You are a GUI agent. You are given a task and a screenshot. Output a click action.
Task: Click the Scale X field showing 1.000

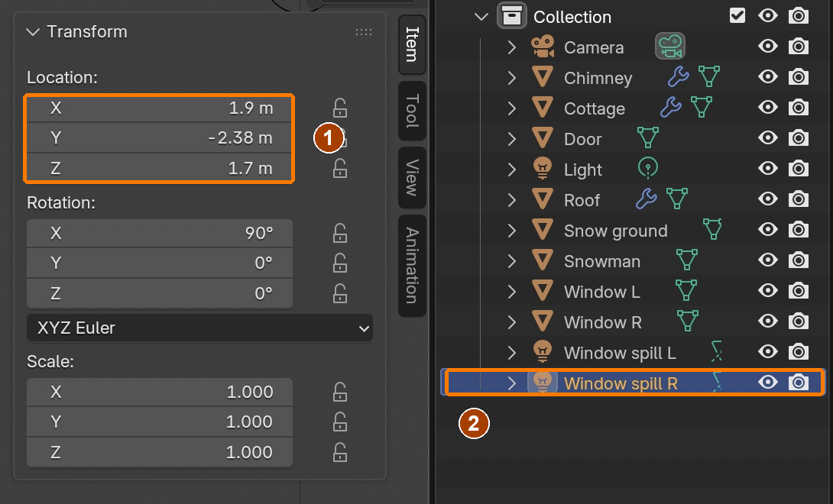tap(160, 392)
